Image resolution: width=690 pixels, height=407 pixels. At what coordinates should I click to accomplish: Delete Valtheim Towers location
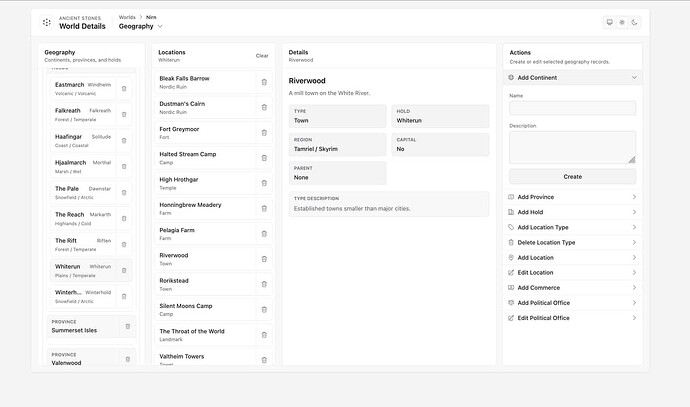[264, 360]
